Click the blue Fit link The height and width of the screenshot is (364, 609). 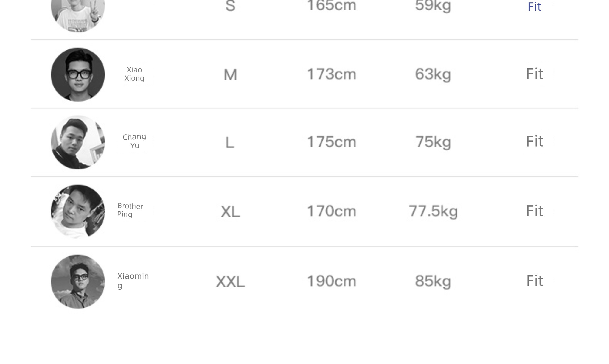point(534,7)
